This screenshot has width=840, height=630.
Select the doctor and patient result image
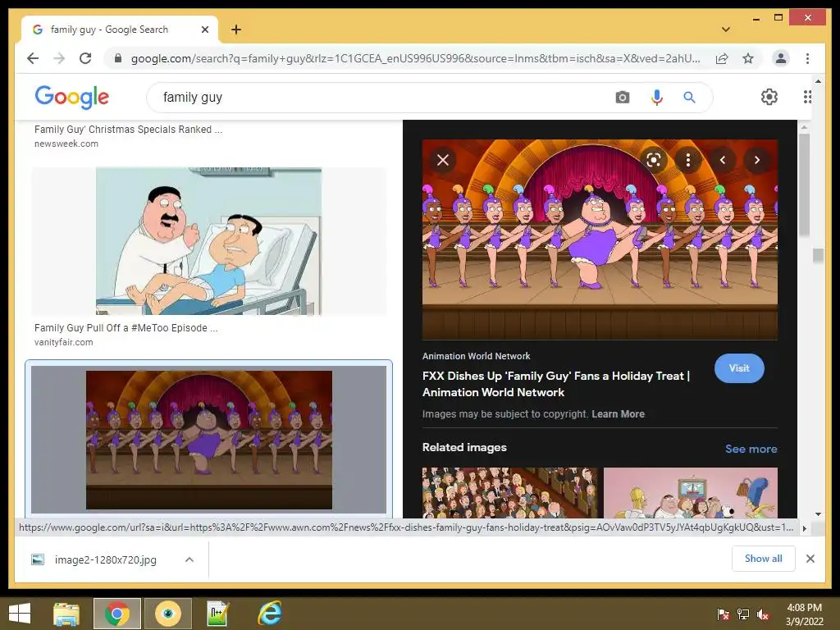[209, 241]
